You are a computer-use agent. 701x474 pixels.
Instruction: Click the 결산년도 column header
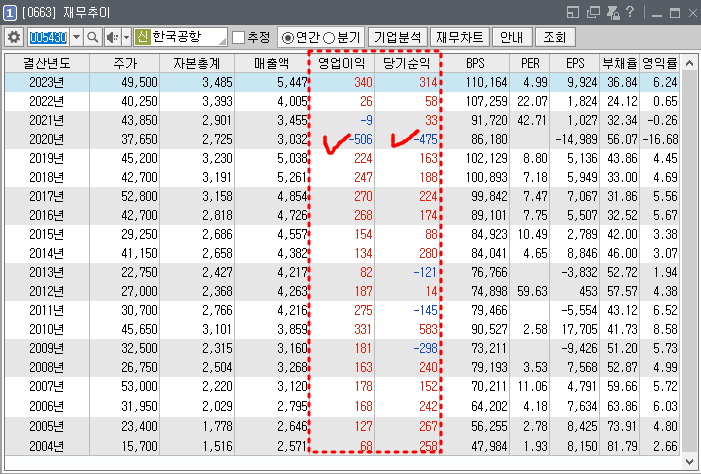click(47, 63)
